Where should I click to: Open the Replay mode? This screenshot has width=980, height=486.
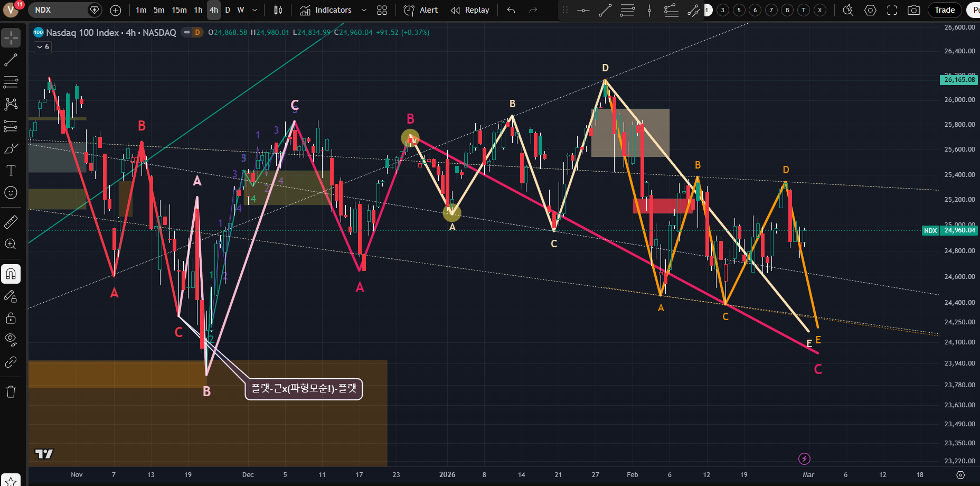tap(470, 10)
